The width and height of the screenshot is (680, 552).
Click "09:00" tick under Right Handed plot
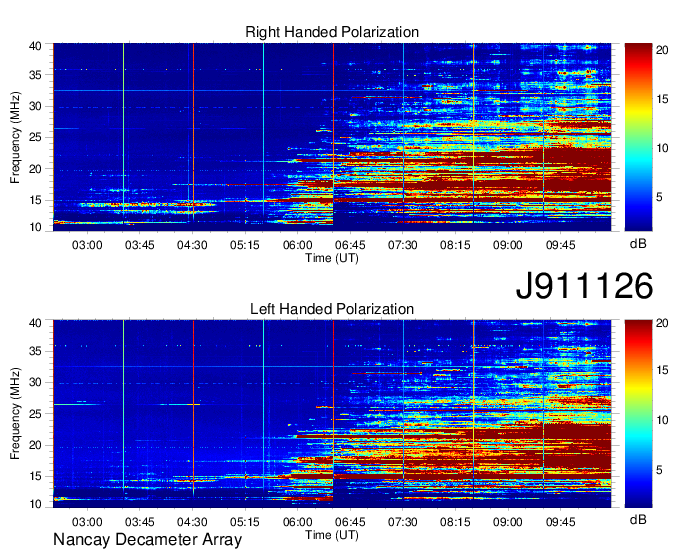click(x=507, y=245)
